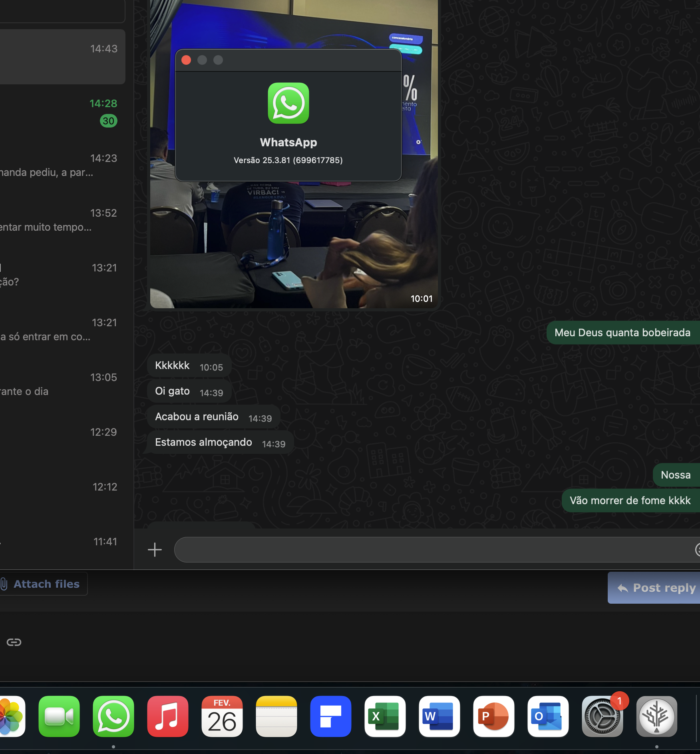The image size is (700, 754).
Task: Launch Microsoft Excel from the dock
Action: click(x=385, y=716)
